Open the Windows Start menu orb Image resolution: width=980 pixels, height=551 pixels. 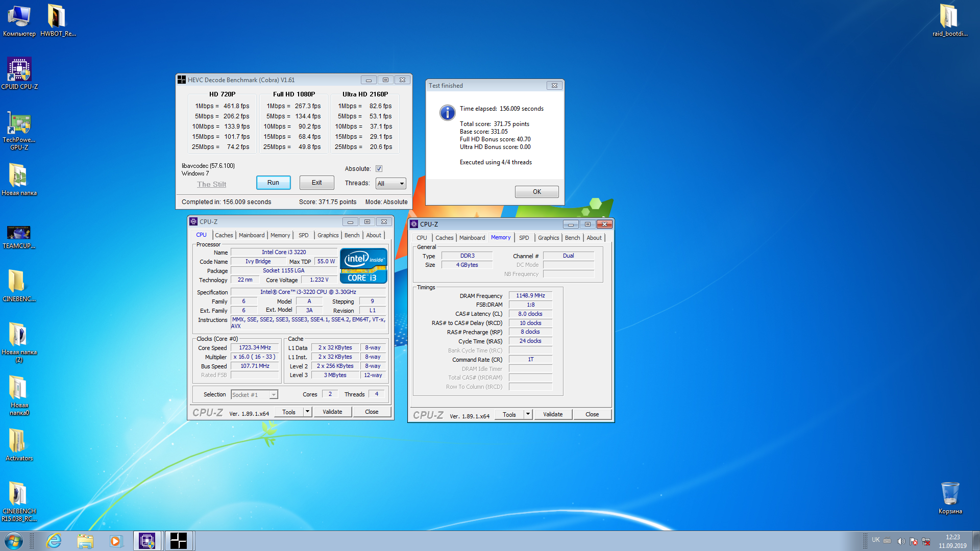click(x=14, y=541)
